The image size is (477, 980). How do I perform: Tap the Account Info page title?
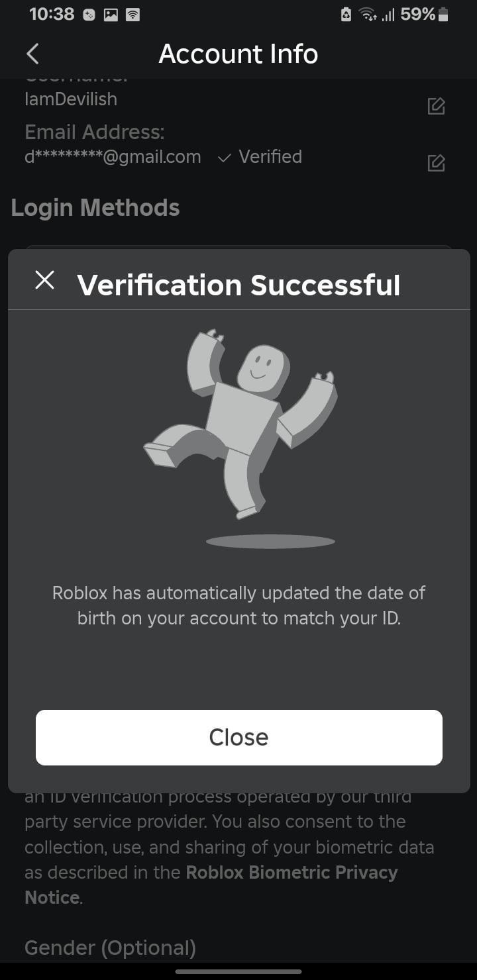coord(238,54)
